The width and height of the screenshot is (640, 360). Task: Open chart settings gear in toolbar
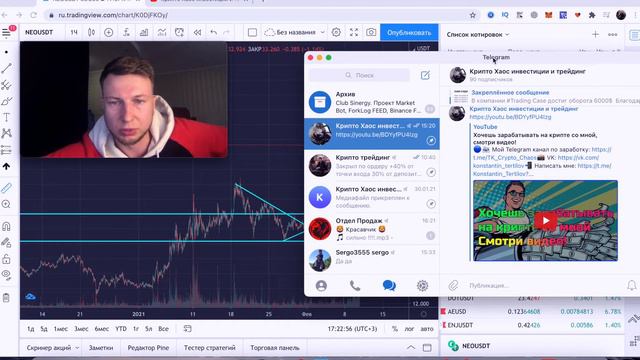coord(336,32)
